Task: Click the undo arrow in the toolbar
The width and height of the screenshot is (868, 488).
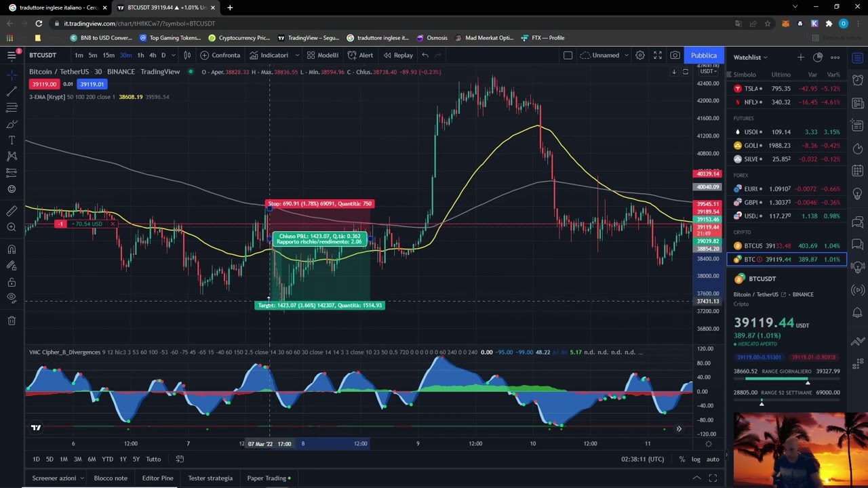Action: pyautogui.click(x=425, y=55)
